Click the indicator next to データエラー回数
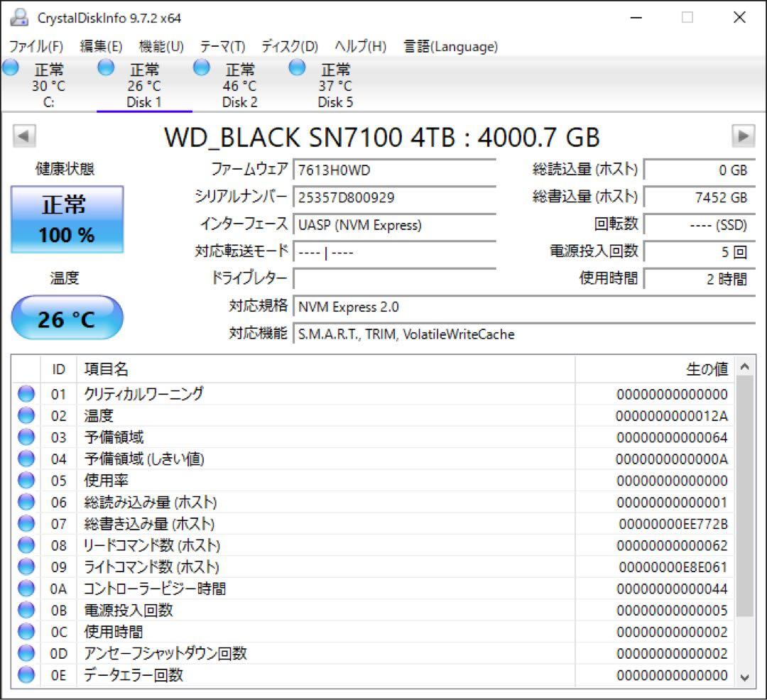Image resolution: width=767 pixels, height=700 pixels. click(x=26, y=676)
